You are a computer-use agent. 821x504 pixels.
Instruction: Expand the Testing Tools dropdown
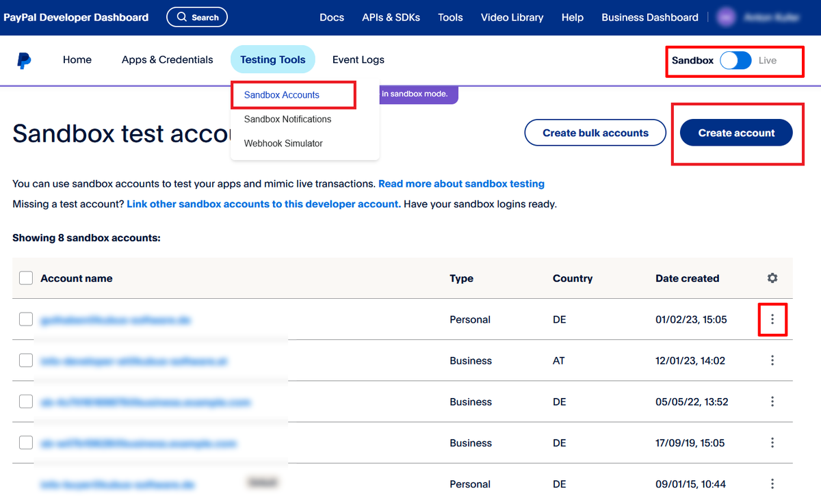tap(273, 59)
